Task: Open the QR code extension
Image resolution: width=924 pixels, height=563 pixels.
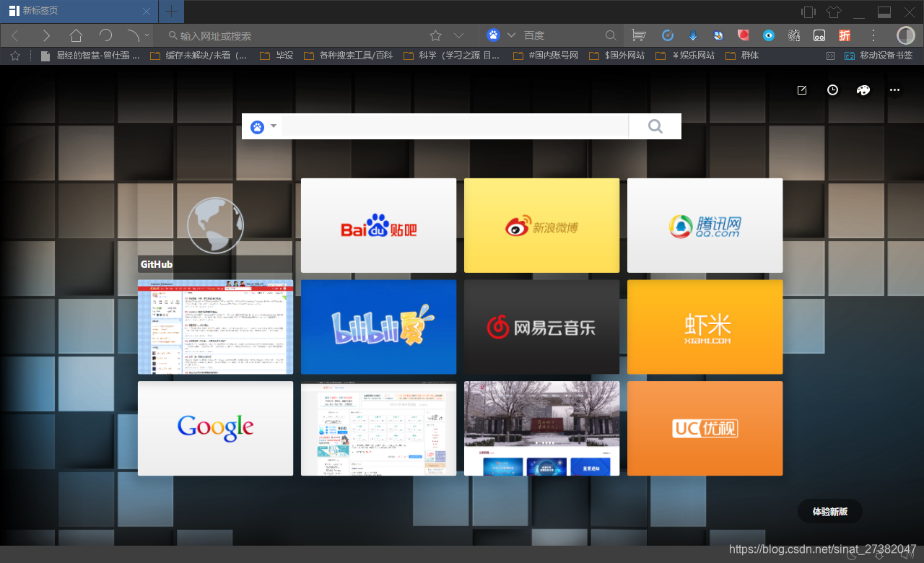Action: click(794, 35)
